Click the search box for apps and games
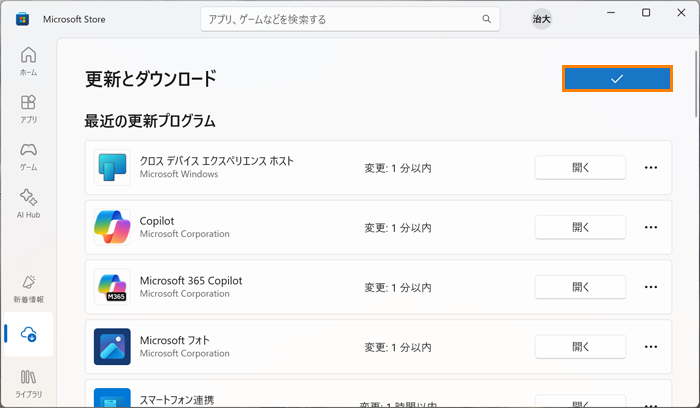This screenshot has width=700, height=408. pyautogui.click(x=350, y=19)
